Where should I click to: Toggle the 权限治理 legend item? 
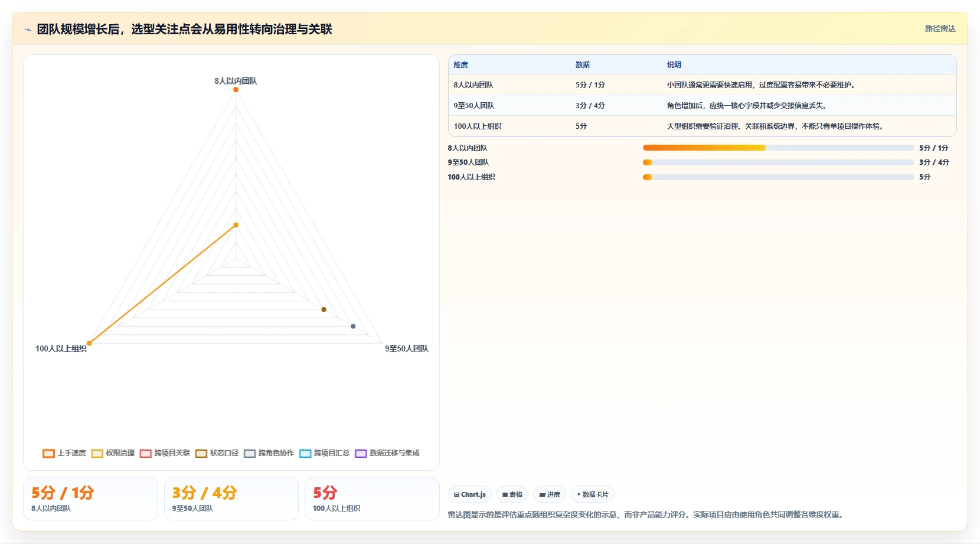[x=113, y=453]
